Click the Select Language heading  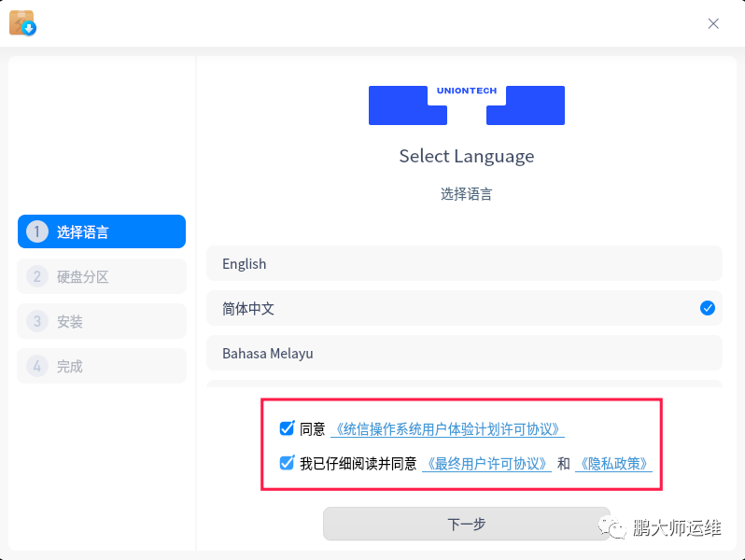(467, 156)
